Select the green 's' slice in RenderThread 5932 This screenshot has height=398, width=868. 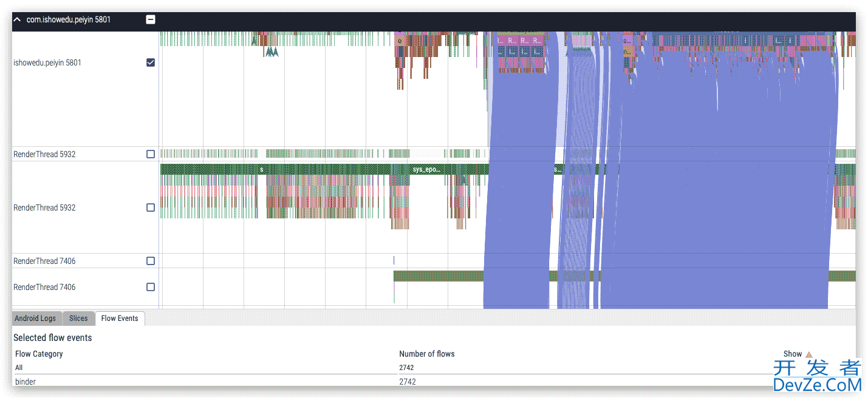click(262, 169)
